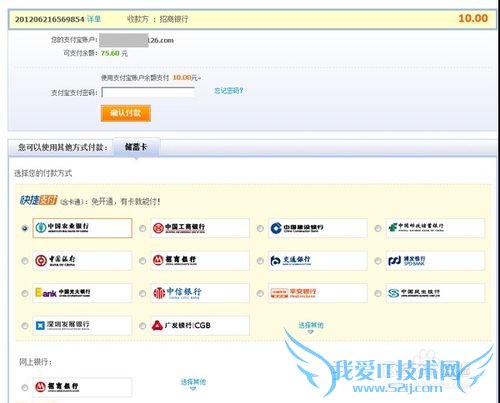Select Shenzhen Development Bank radio button
The height and width of the screenshot is (403, 500).
[x=25, y=326]
